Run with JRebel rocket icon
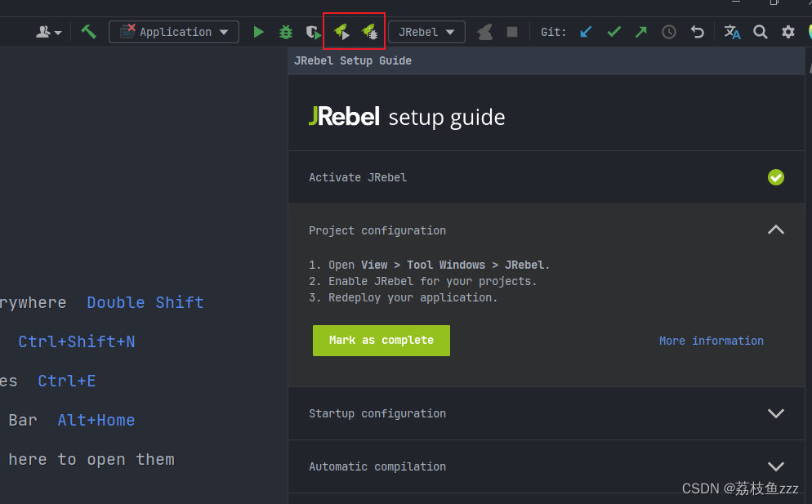812x504 pixels. [341, 32]
